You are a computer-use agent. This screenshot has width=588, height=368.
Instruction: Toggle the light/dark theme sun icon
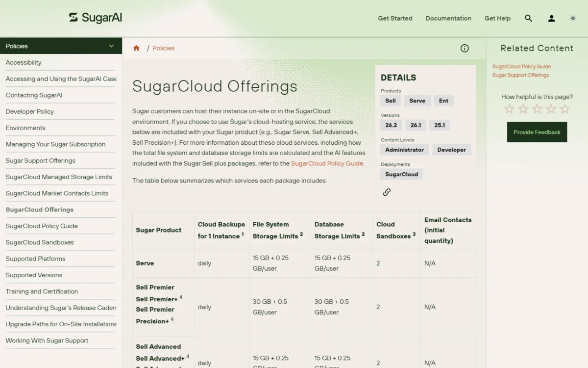point(573,18)
